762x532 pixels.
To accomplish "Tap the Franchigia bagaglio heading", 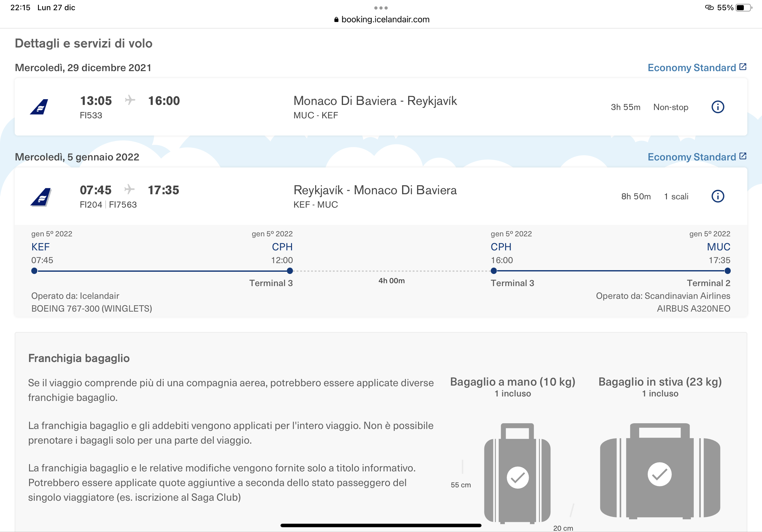I will coord(79,358).
